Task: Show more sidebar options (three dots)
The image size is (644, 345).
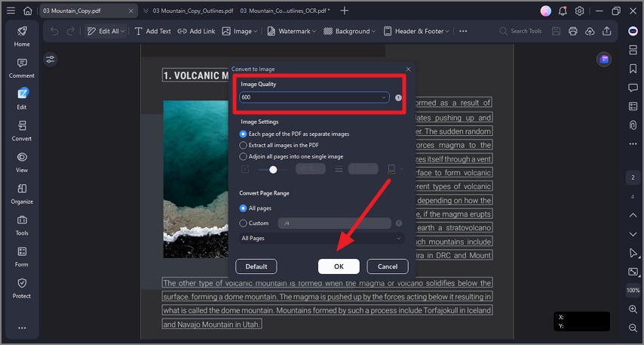Action: 22,328
